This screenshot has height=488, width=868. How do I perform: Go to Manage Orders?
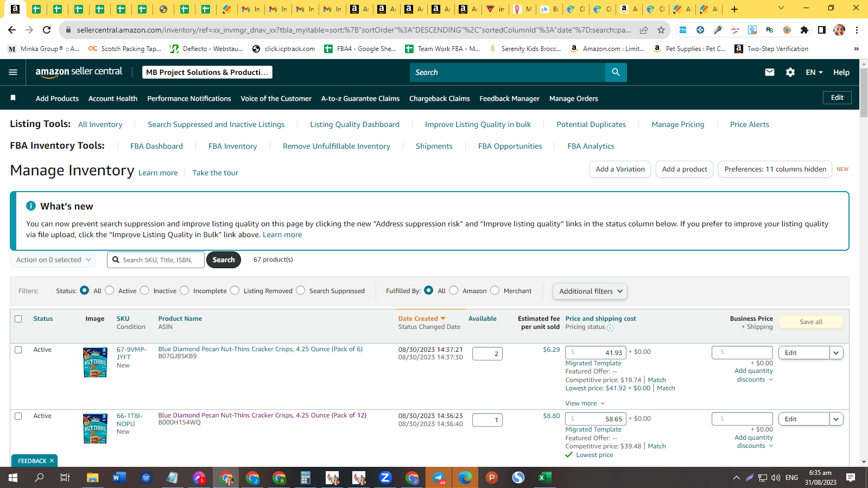(x=573, y=98)
